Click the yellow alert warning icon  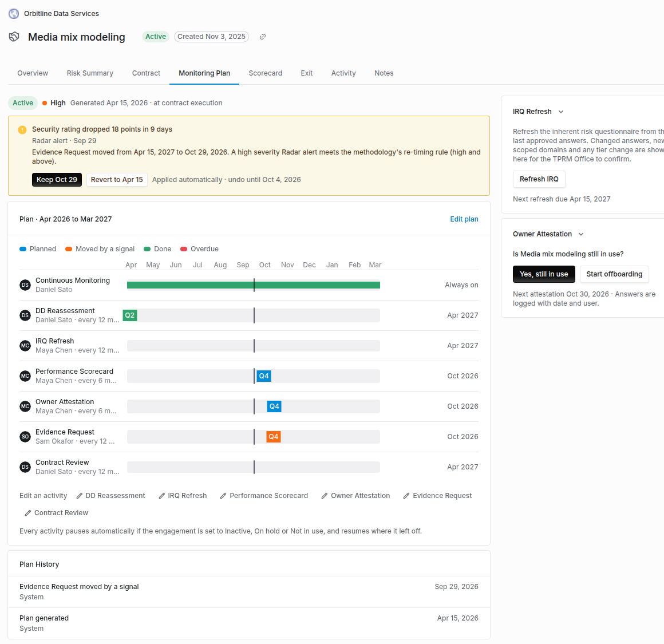(22, 129)
